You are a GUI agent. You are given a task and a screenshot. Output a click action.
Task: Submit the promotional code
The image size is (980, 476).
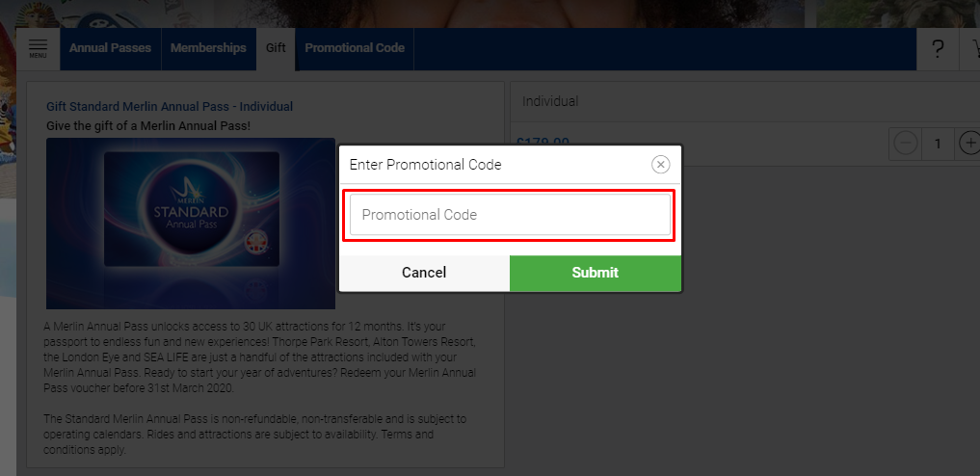point(595,273)
